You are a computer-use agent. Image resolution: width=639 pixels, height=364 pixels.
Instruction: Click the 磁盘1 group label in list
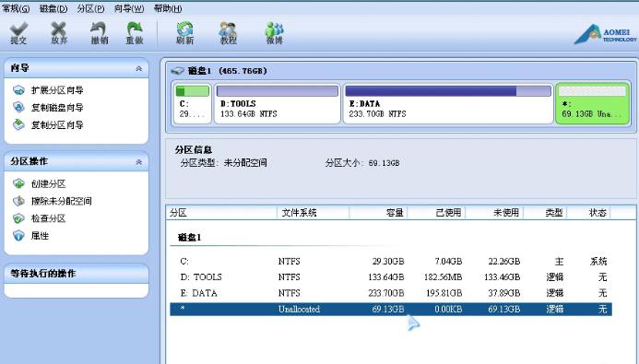[x=190, y=238]
